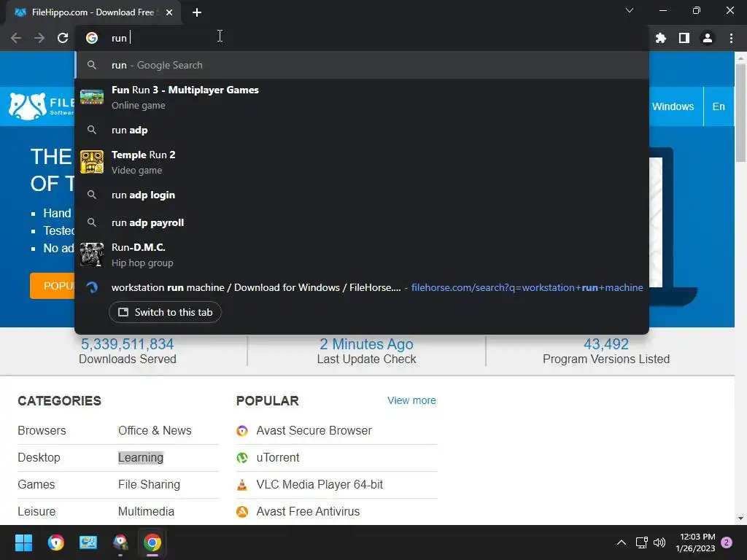Open the network status tray icon
Viewport: 747px width, 560px height.
coord(641,542)
